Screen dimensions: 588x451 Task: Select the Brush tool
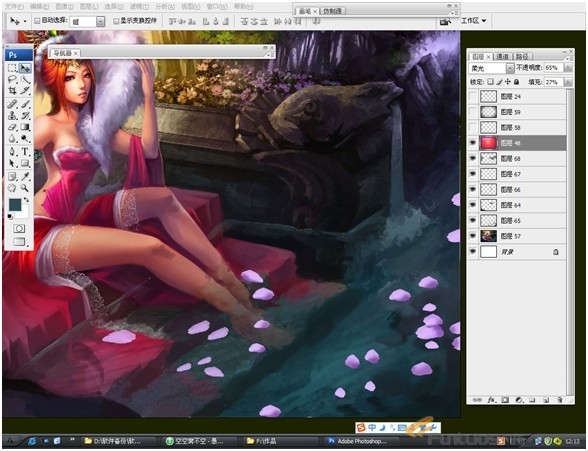pyautogui.click(x=25, y=104)
